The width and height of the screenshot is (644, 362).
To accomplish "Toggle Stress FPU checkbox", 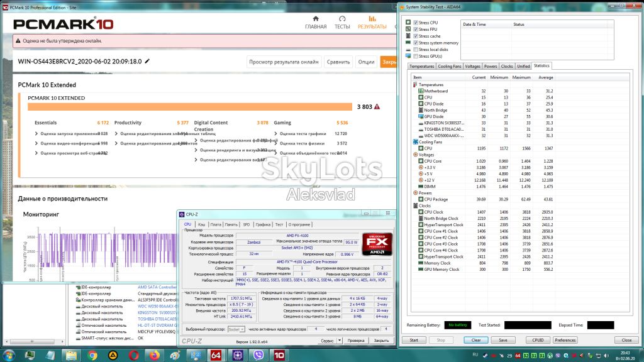I will 416,29.
